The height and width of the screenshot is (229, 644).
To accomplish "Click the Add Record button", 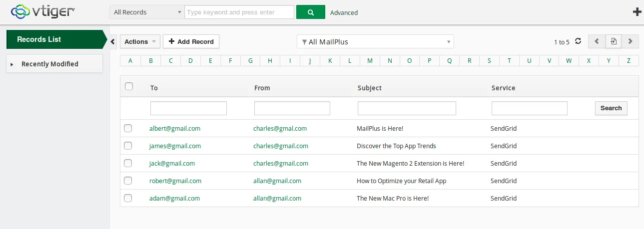I will click(x=191, y=41).
